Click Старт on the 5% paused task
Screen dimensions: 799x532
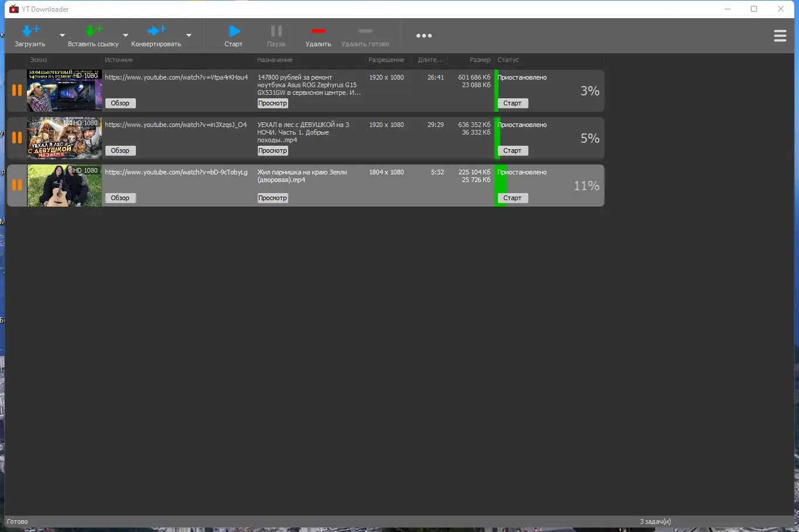pyautogui.click(x=513, y=150)
